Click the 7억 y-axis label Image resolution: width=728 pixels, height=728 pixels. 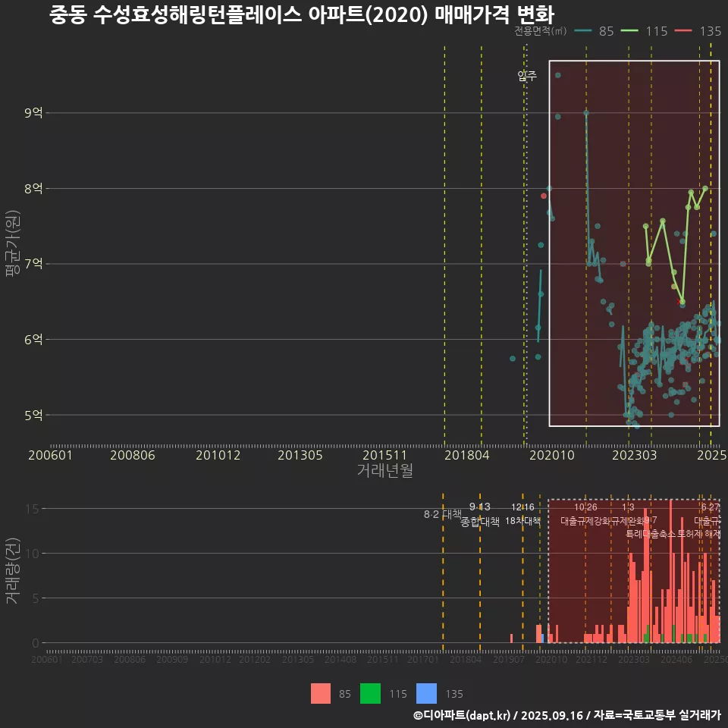(33, 264)
